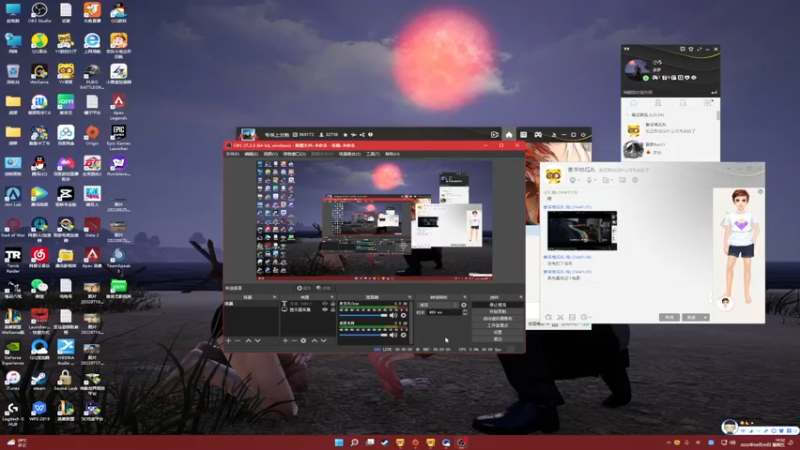Image resolution: width=800 pixels, height=450 pixels.
Task: Click the transition duration stepper arrows
Action: [x=464, y=312]
